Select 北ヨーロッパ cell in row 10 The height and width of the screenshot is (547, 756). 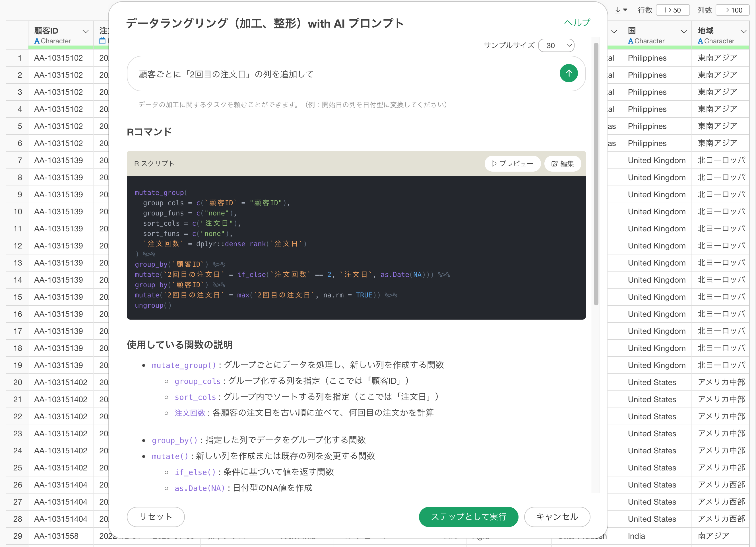pyautogui.click(x=720, y=212)
